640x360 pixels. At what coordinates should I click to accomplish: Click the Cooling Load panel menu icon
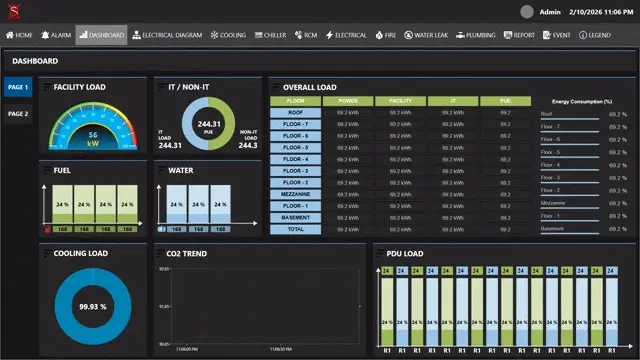(47, 253)
